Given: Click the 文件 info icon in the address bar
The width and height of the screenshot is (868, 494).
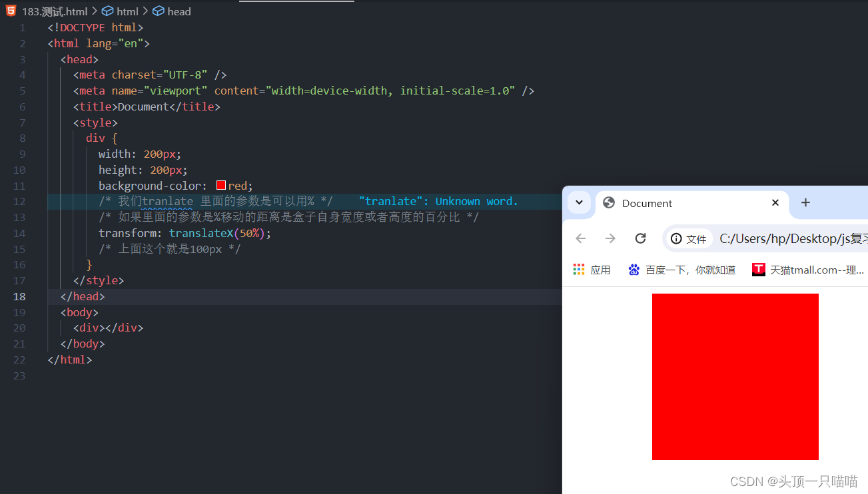Looking at the screenshot, I should coord(675,238).
